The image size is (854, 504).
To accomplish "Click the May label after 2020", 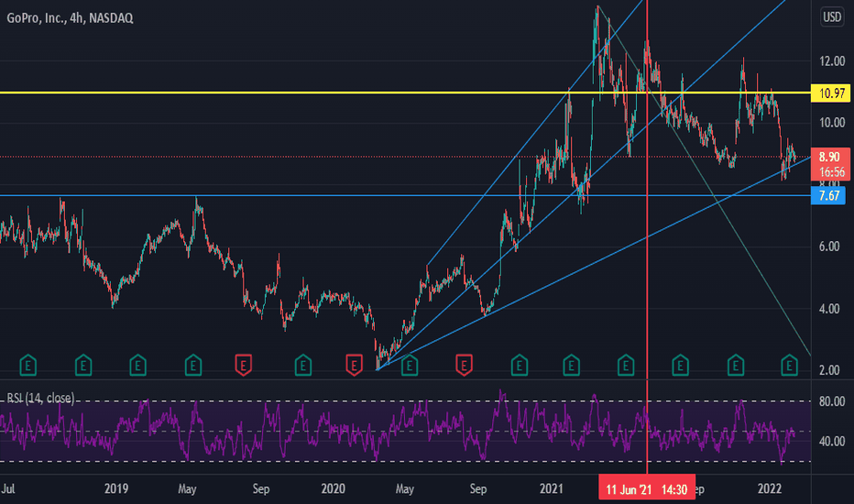I will (x=405, y=488).
